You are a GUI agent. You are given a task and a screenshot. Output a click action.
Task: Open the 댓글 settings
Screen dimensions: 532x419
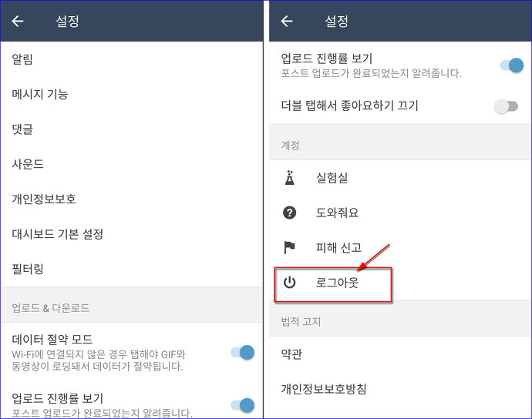132,129
